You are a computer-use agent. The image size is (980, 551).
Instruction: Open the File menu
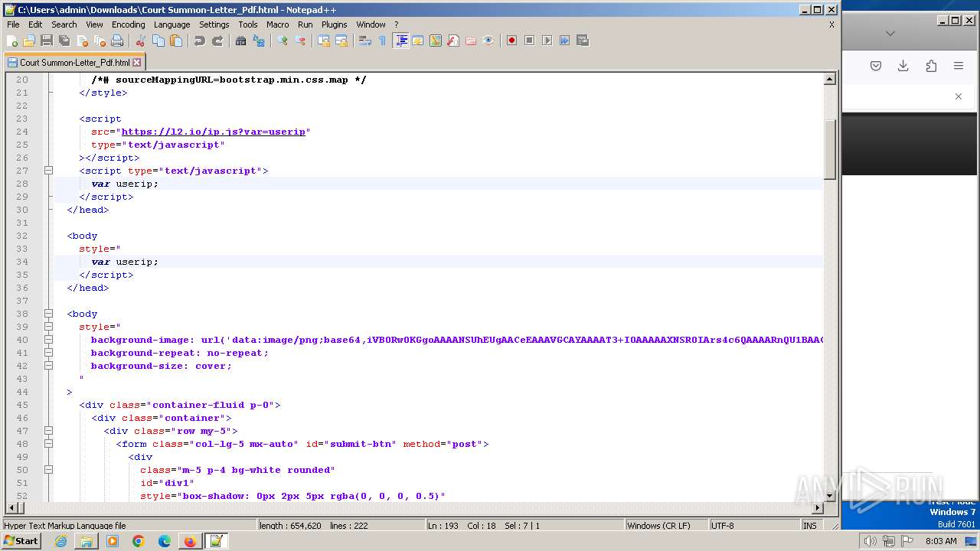coord(13,24)
